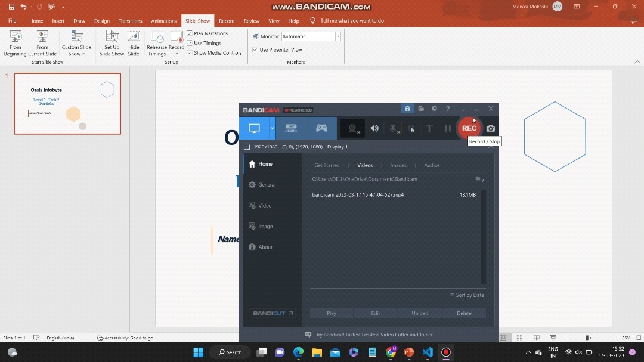644x362 pixels.
Task: Open the Monitor Automatic dropdown
Action: [x=338, y=36]
